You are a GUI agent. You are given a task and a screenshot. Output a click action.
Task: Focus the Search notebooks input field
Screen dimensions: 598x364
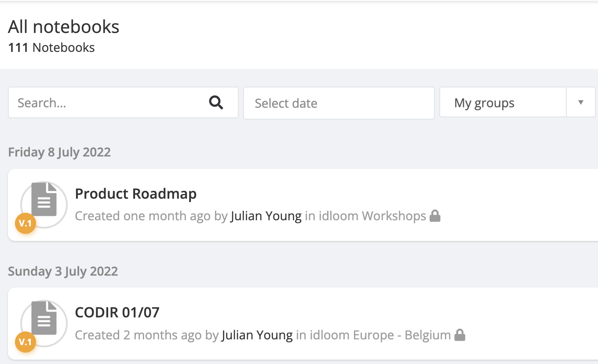(x=110, y=103)
